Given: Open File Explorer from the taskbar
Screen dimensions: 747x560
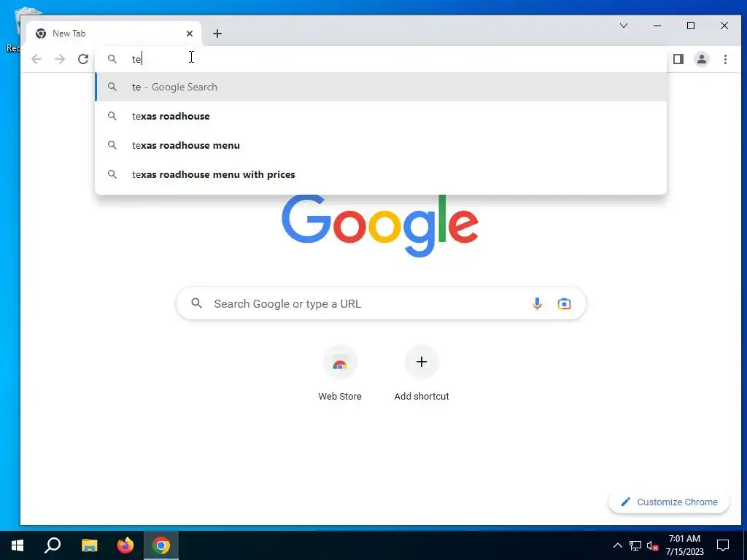Looking at the screenshot, I should (x=89, y=545).
